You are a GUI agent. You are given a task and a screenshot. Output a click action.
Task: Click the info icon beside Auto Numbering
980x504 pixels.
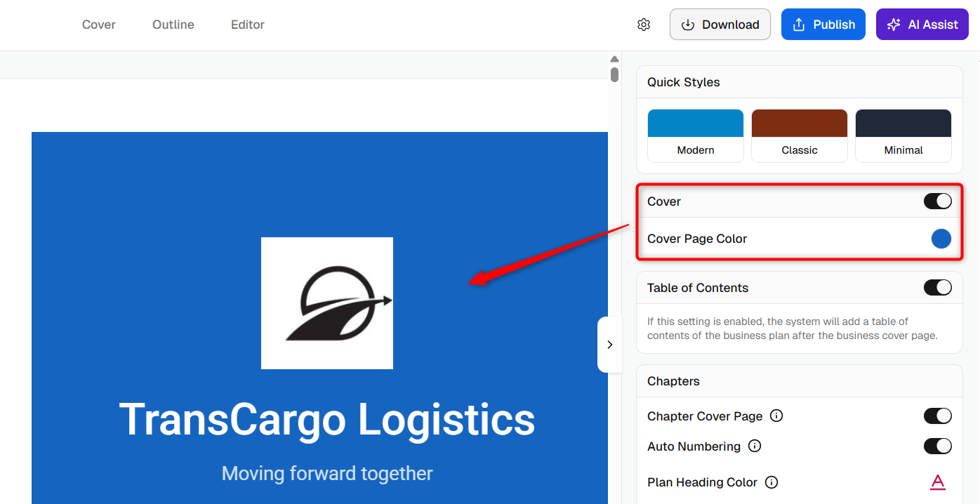coord(755,446)
